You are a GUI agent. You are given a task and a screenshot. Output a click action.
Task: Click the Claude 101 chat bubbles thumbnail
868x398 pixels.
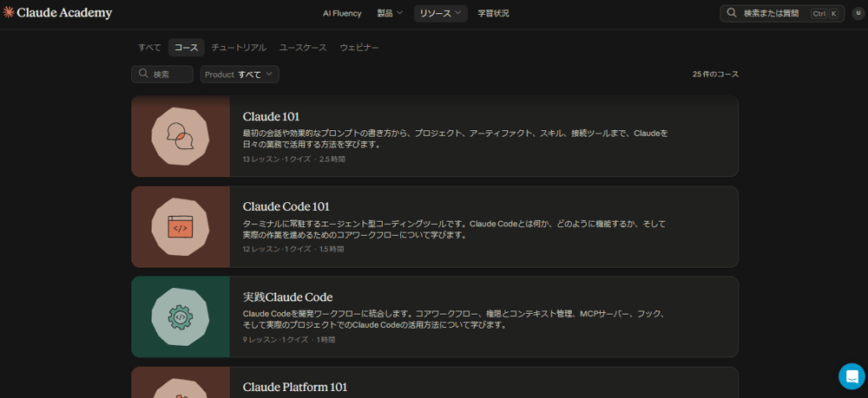[x=181, y=136]
